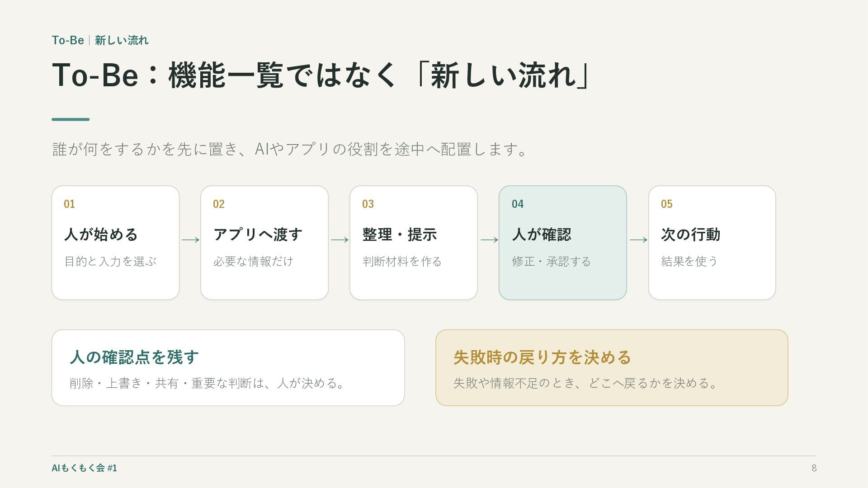Select the 次の行動 step card
This screenshot has width=868, height=488.
[x=712, y=243]
